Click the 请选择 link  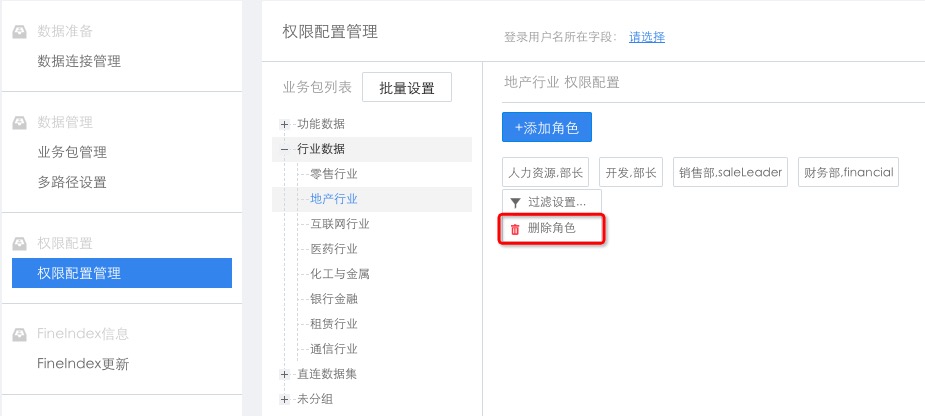coord(647,37)
